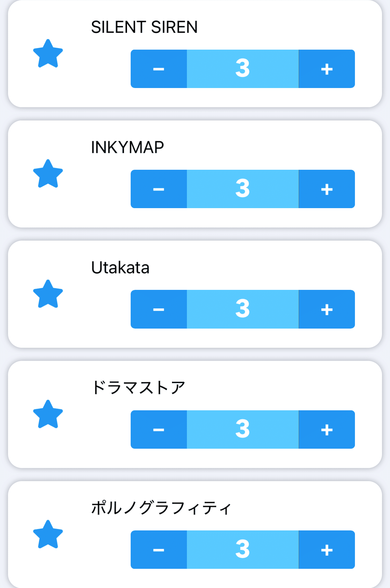The height and width of the screenshot is (588, 390).
Task: Decrease the SILENT SIREN count
Action: pyautogui.click(x=159, y=69)
